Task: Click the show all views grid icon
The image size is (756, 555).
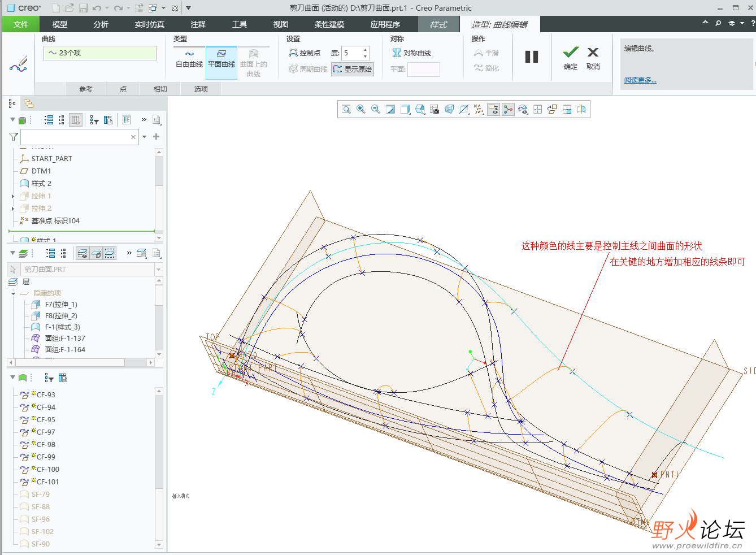Action: tap(537, 109)
